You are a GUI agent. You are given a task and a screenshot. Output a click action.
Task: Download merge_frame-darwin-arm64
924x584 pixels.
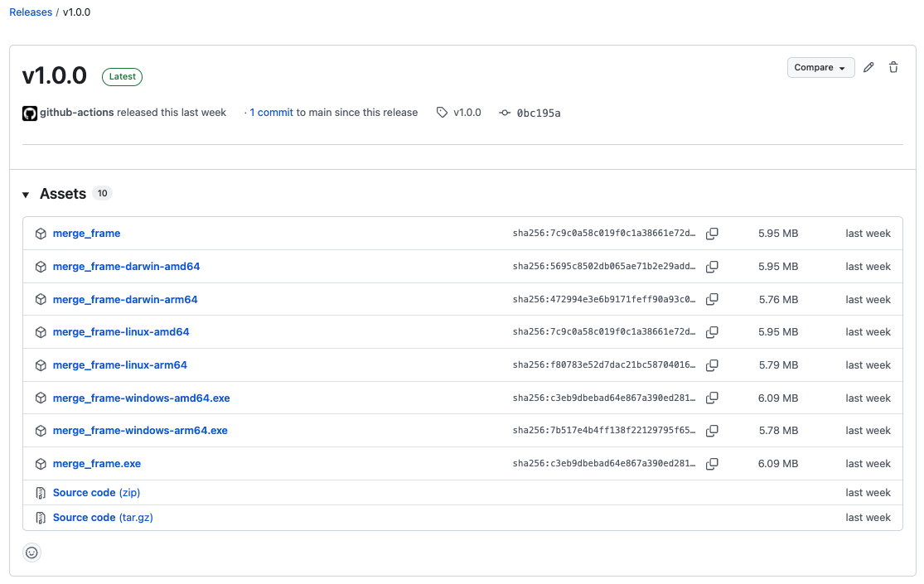click(x=125, y=299)
